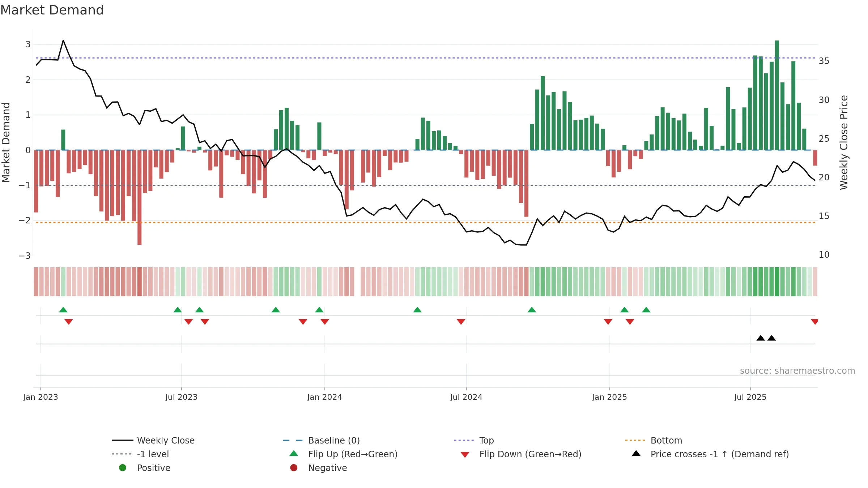Click the Jul 2024 x-axis label
This screenshot has width=868, height=488.
[x=466, y=397]
